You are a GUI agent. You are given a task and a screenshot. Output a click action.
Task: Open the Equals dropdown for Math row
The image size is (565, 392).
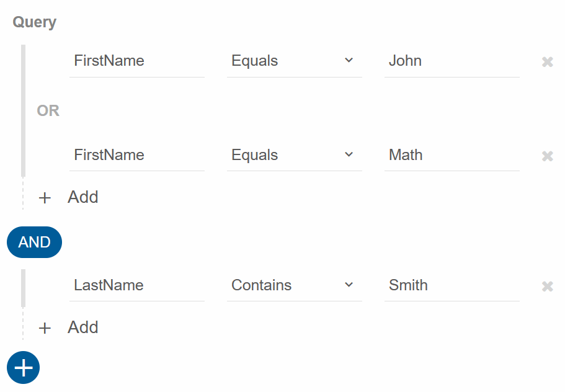tap(295, 155)
